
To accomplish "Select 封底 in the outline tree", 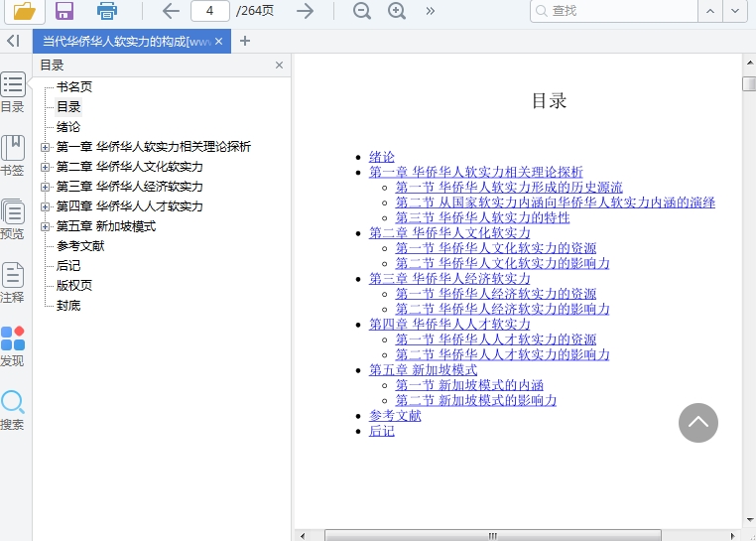I will coord(68,305).
